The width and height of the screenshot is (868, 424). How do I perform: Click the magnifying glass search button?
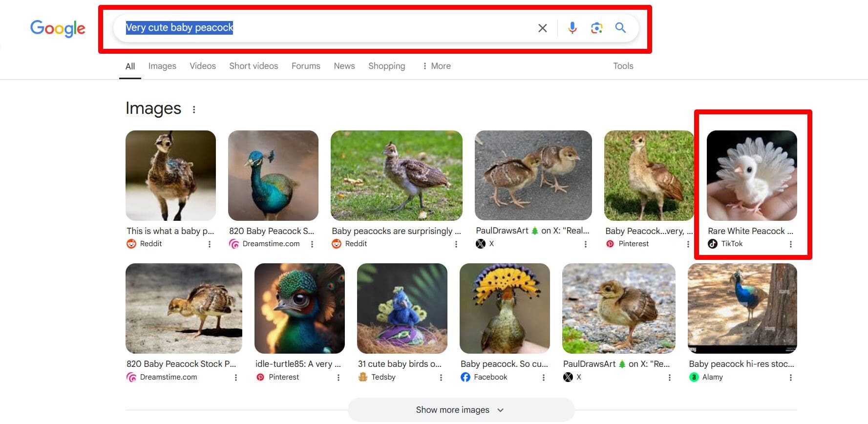pos(620,28)
